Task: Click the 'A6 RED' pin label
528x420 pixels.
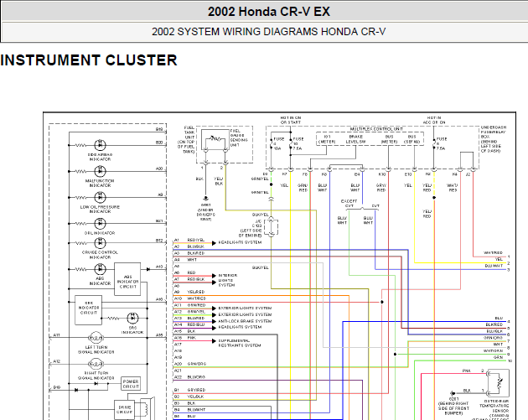Action: point(185,272)
